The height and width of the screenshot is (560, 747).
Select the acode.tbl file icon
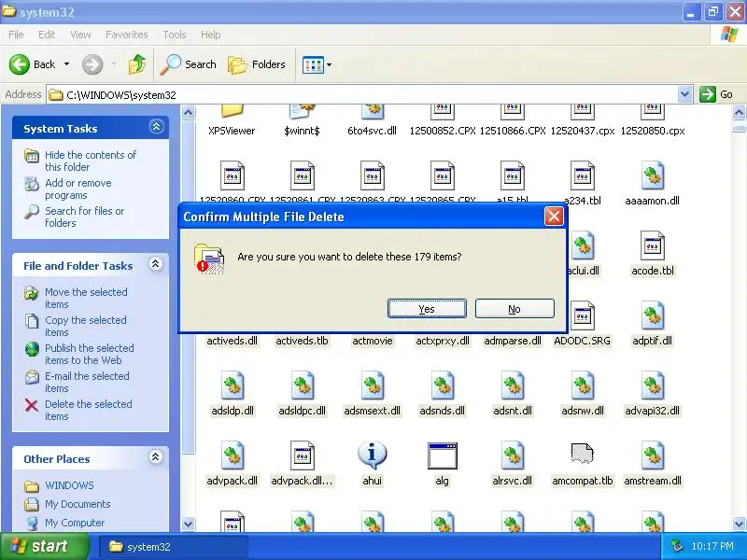point(652,245)
